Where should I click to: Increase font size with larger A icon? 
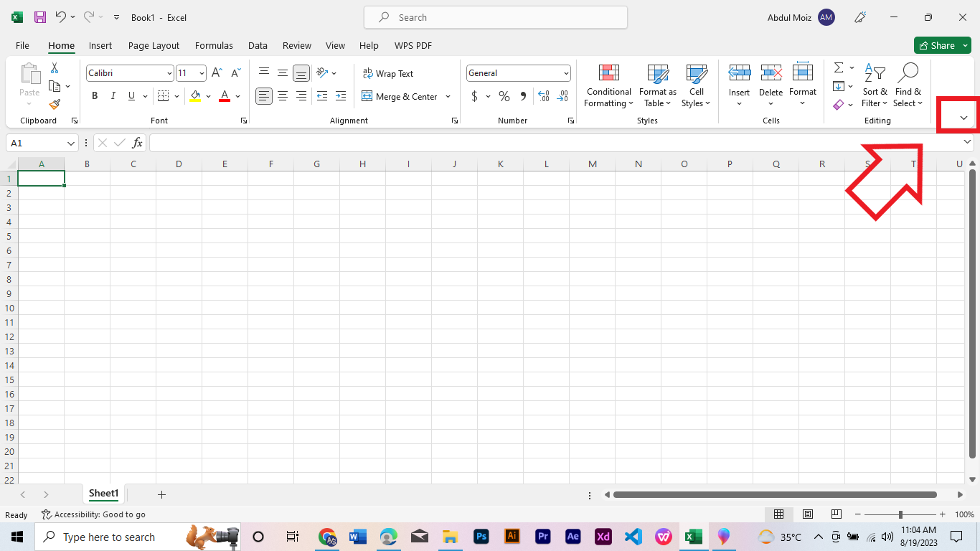217,73
